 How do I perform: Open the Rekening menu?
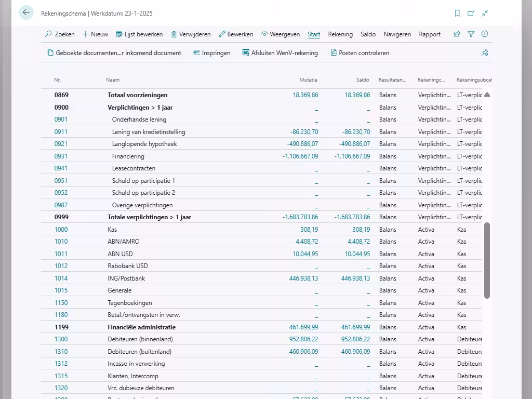[340, 34]
